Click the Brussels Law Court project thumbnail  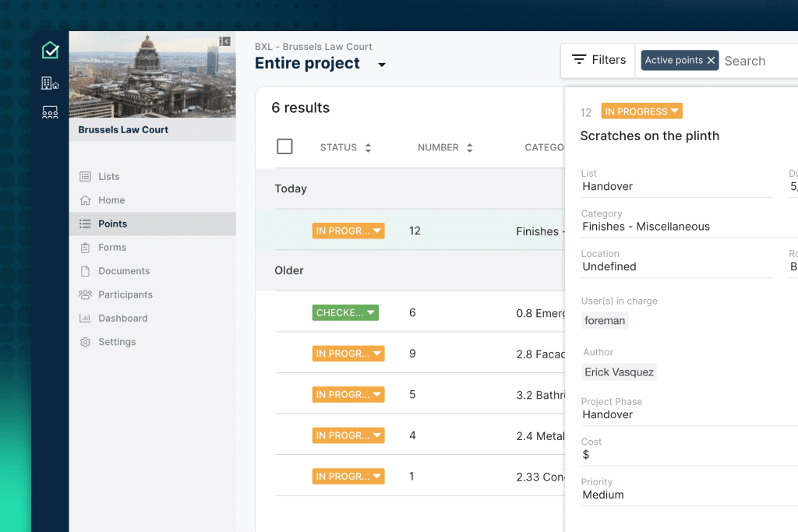point(152,76)
